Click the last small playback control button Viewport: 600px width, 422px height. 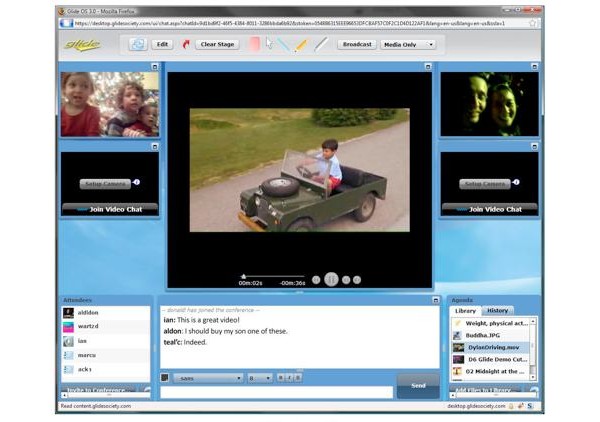tap(357, 280)
